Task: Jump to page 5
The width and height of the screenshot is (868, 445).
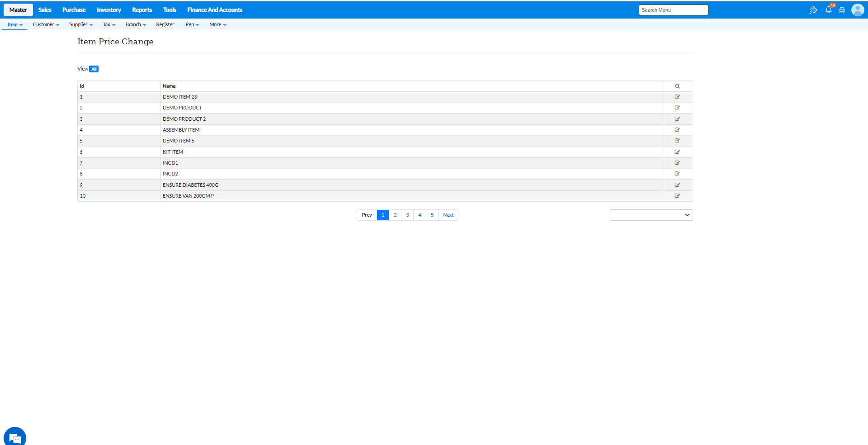Action: click(x=432, y=215)
